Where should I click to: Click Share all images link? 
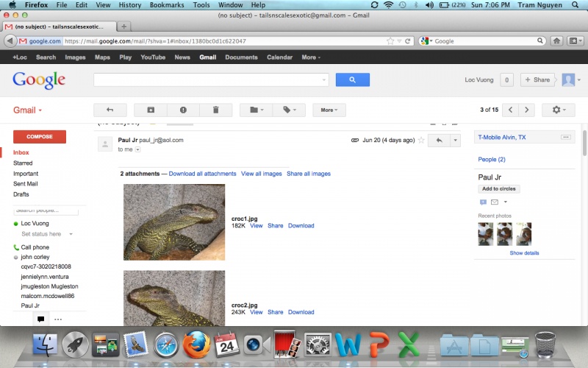(309, 174)
